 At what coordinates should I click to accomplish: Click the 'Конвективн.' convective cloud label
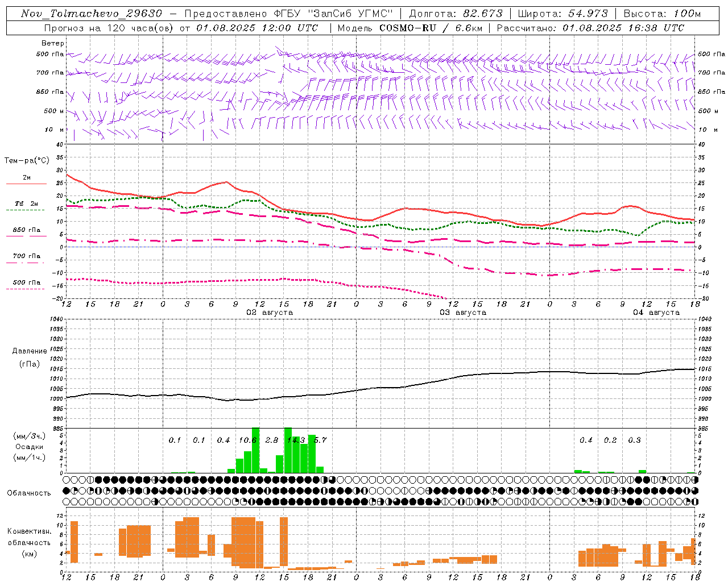click(x=29, y=531)
